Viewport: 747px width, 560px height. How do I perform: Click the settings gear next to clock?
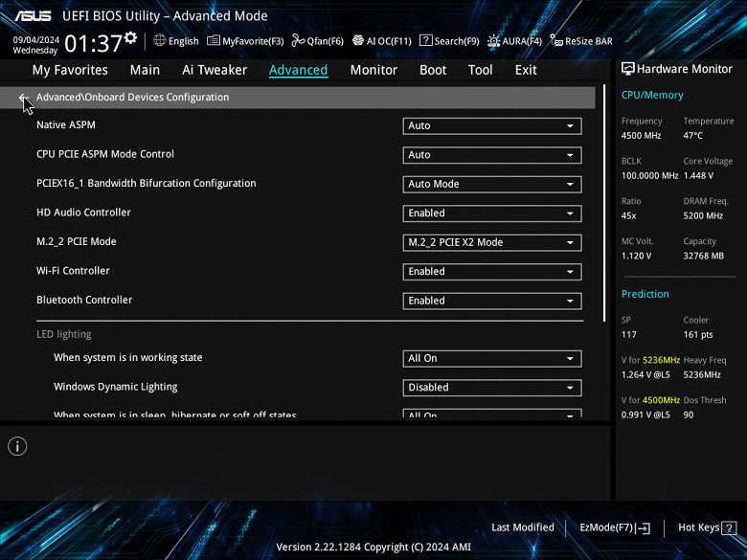(130, 37)
